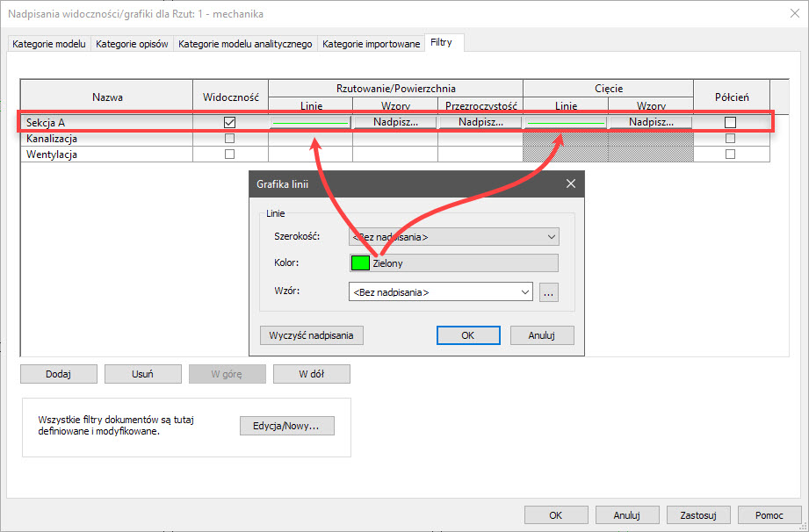The width and height of the screenshot is (809, 532).
Task: Enable visibility for Kanalizacja filter
Action: coord(230,139)
